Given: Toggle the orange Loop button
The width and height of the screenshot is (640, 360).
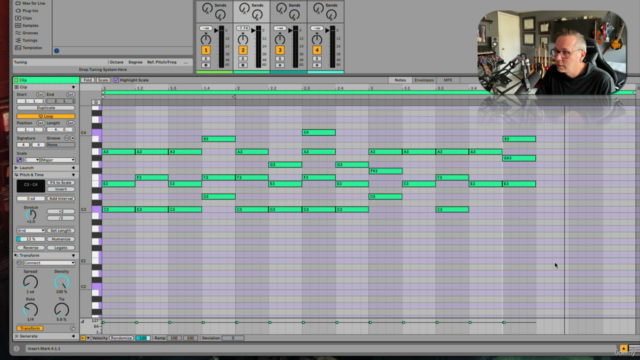Looking at the screenshot, I should pyautogui.click(x=46, y=116).
